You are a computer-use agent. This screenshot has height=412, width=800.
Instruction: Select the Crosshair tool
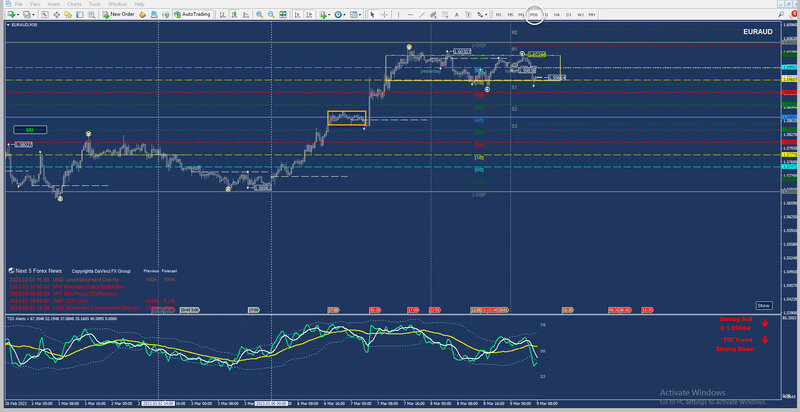click(x=384, y=14)
